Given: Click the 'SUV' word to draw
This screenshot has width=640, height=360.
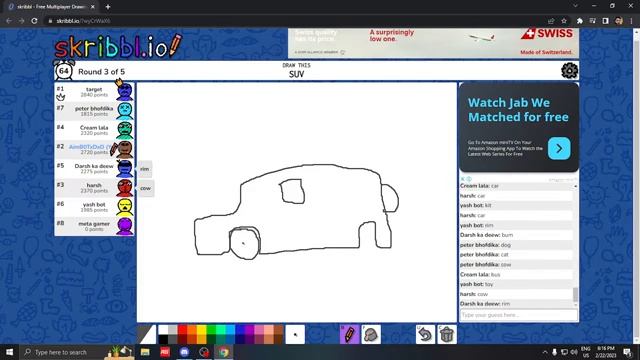Looking at the screenshot, I should pyautogui.click(x=296, y=74).
